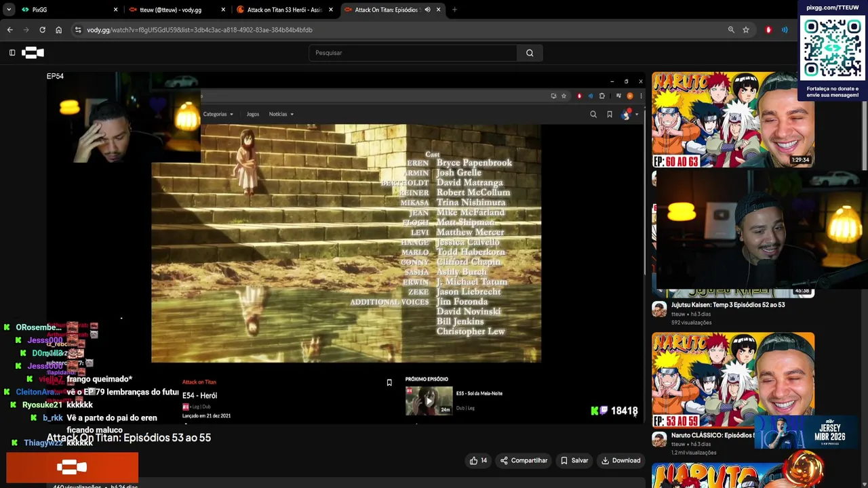Screen dimensions: 868x488
Task: Reload the current page
Action: 42,30
